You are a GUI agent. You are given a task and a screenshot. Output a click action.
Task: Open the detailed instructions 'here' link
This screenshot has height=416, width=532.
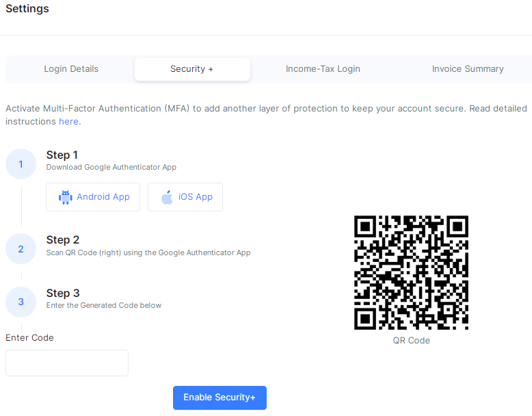coord(68,122)
